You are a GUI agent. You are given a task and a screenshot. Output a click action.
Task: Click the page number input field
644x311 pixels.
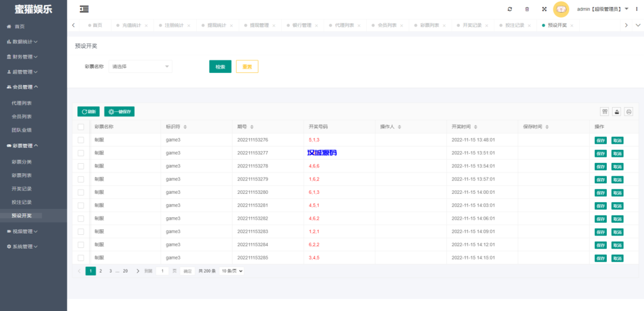(162, 271)
